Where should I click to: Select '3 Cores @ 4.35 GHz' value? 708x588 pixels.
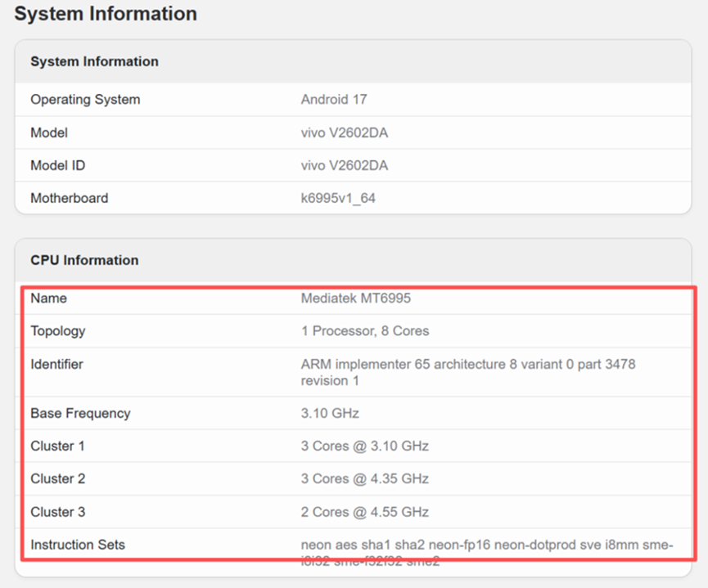click(x=364, y=478)
